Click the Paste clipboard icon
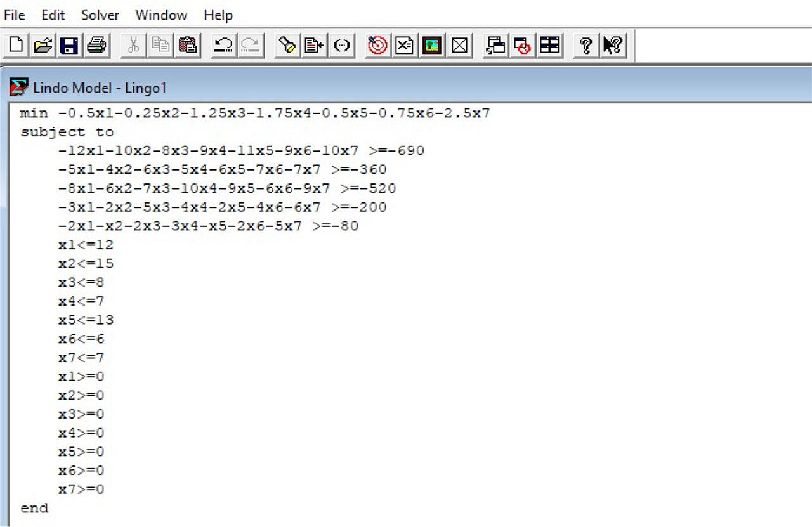This screenshot has height=527, width=812. pyautogui.click(x=187, y=46)
